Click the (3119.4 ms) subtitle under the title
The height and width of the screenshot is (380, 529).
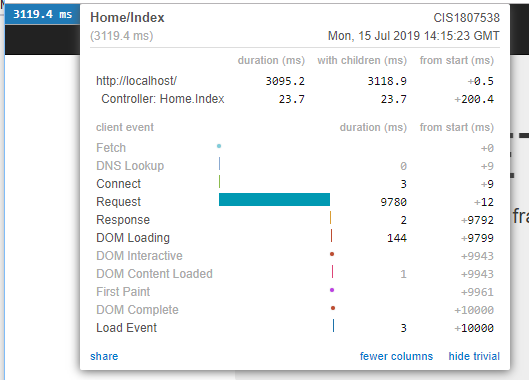point(121,36)
